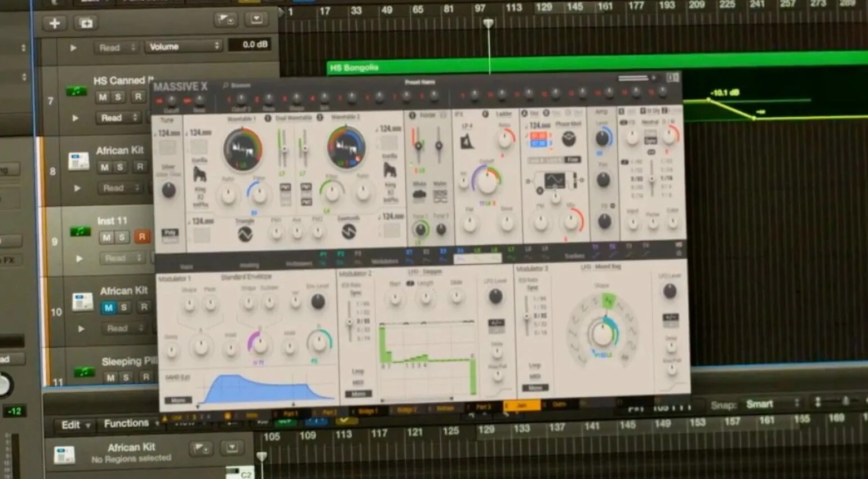Click the African Kit track 8 instrument icon
Image resolution: width=868 pixels, height=479 pixels.
[79, 161]
